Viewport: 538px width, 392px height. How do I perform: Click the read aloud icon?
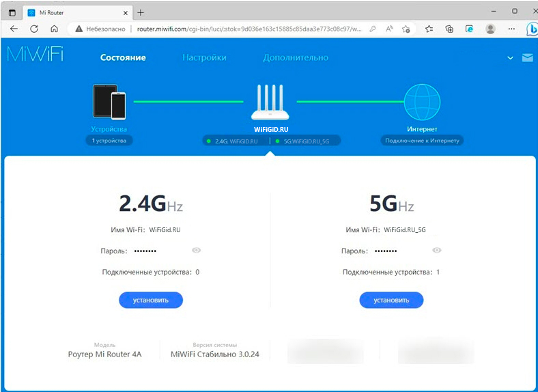click(x=389, y=29)
